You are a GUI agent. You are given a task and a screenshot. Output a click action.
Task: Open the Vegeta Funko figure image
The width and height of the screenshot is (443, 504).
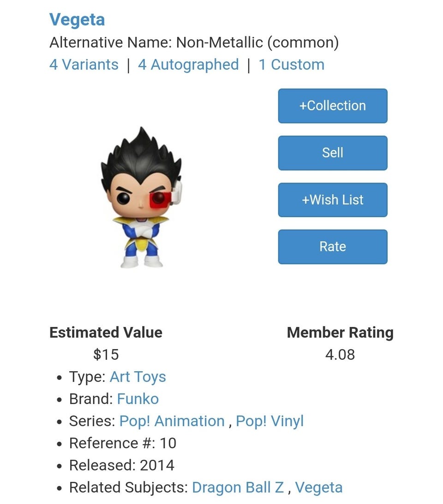[142, 197]
